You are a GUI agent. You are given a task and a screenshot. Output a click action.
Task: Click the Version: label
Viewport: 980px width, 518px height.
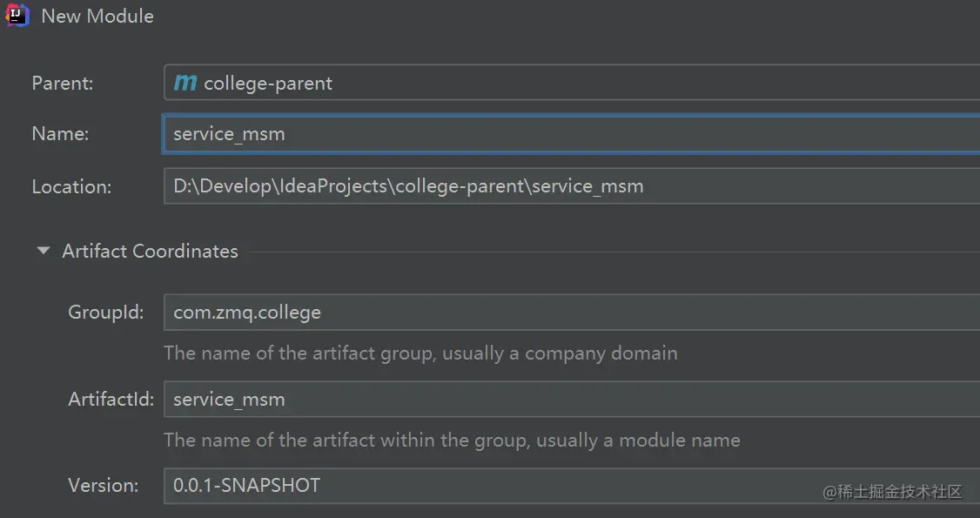[103, 486]
